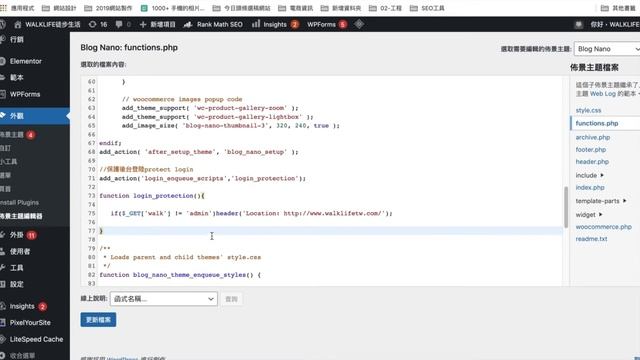Open Rank Math SEO in admin bar

(x=213, y=24)
